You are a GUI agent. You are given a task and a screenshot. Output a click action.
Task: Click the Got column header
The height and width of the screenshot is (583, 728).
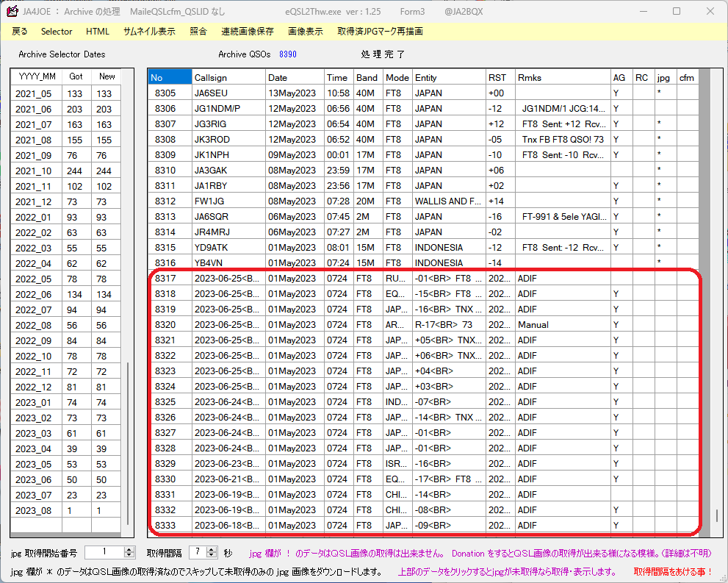(x=76, y=76)
